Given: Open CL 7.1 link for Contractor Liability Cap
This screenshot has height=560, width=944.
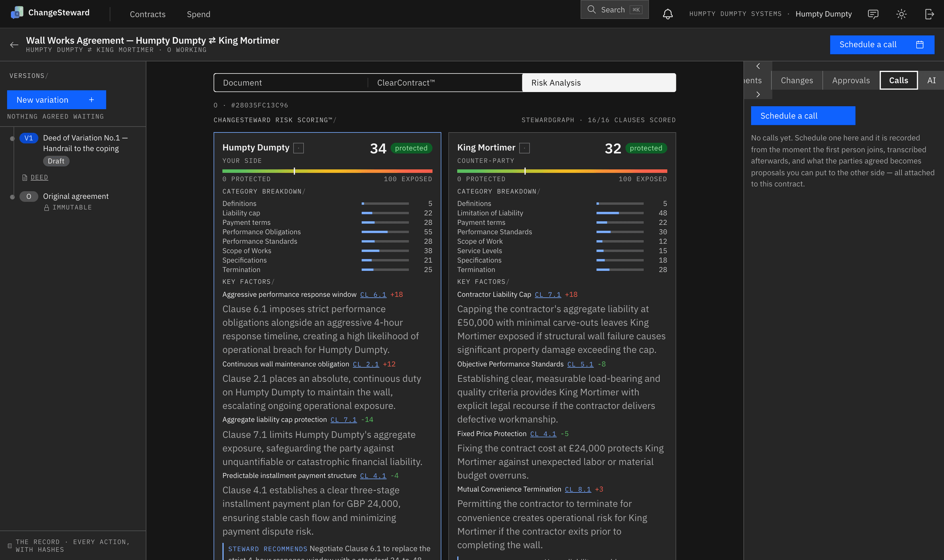Looking at the screenshot, I should (548, 294).
